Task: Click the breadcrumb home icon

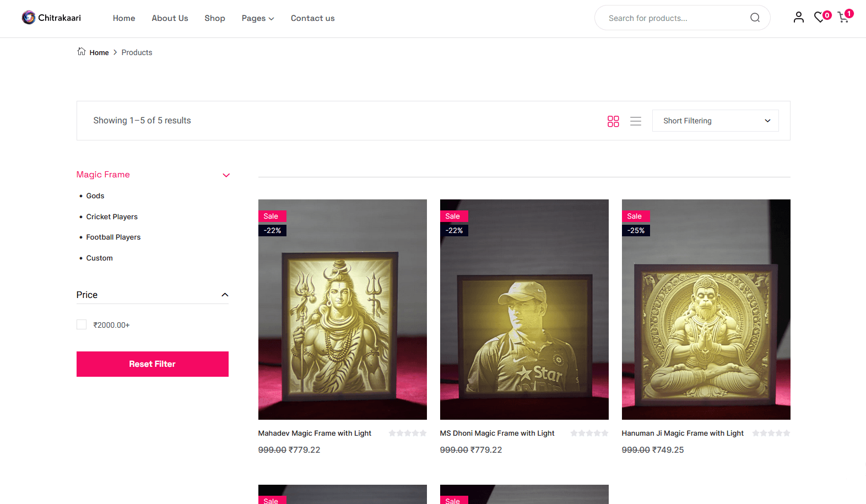Action: tap(82, 52)
